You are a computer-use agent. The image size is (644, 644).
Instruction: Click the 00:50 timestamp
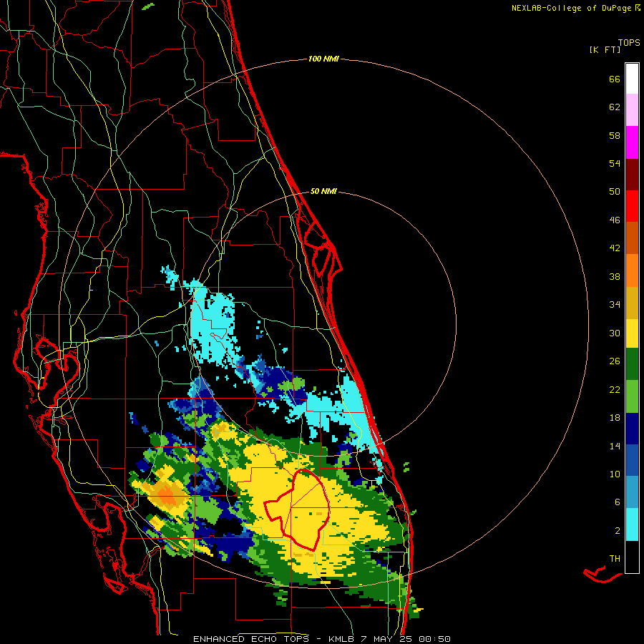pyautogui.click(x=434, y=639)
